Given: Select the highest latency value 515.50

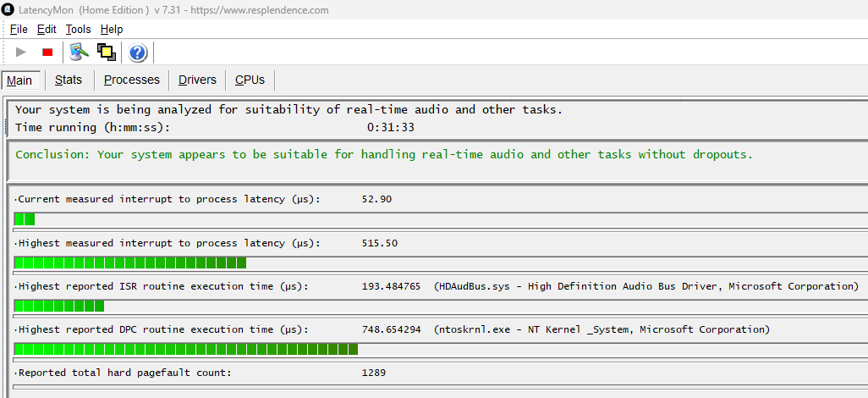Looking at the screenshot, I should [380, 243].
